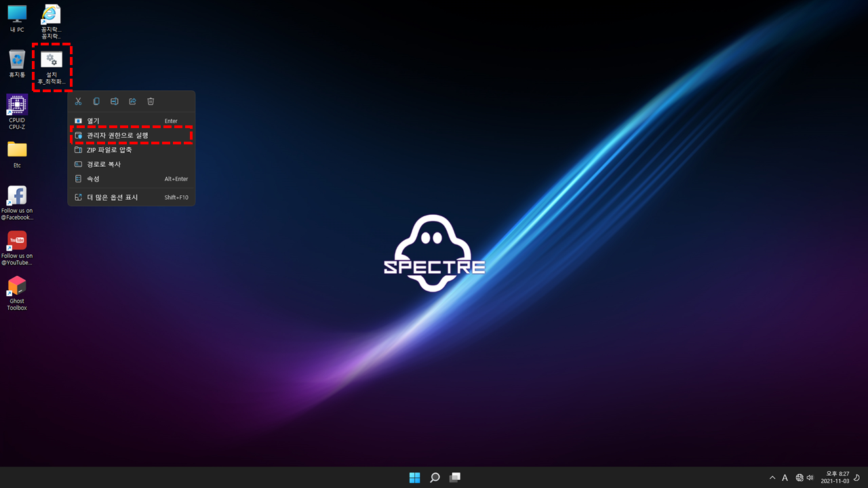The image size is (868, 488).
Task: Select the 내 PC desktop icon
Action: pyautogui.click(x=17, y=19)
